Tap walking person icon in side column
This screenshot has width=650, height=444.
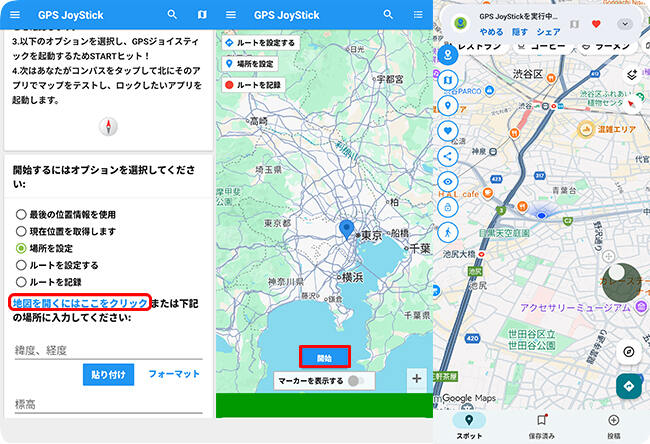click(x=447, y=232)
